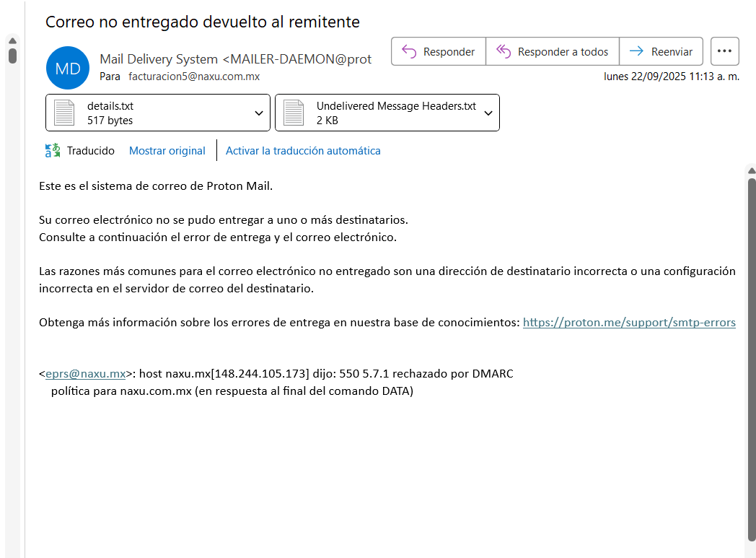
Task: Expand Undelivered Message Headers.txt dropdown arrow
Action: (x=488, y=113)
